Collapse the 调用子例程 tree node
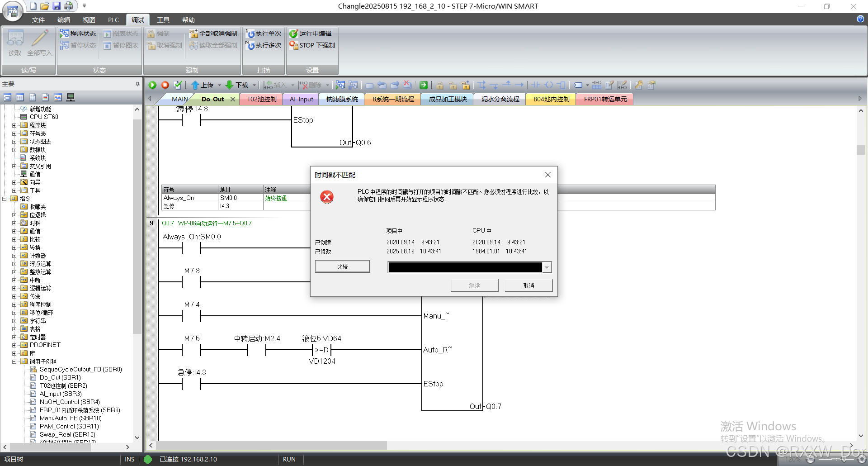This screenshot has height=466, width=868. (14, 361)
